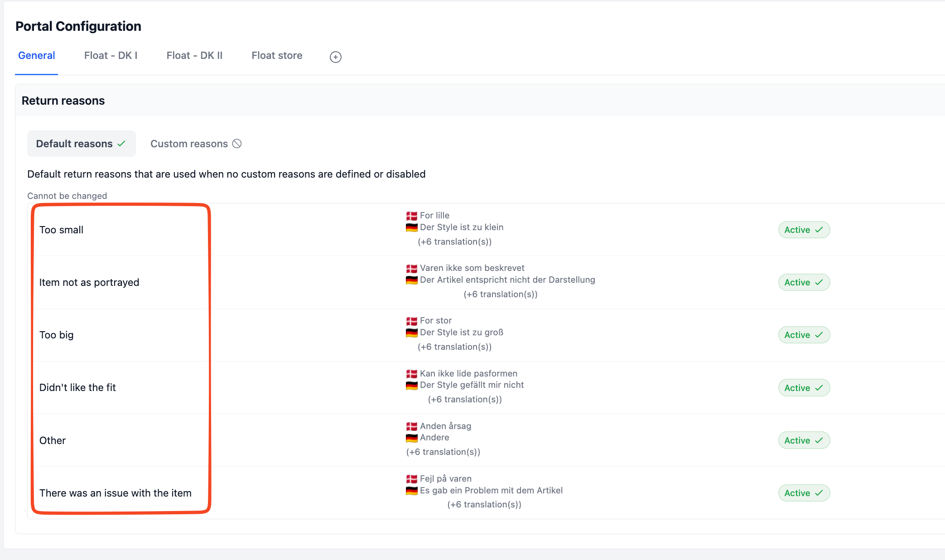Open the Float store tab
The height and width of the screenshot is (560, 945).
coord(277,55)
